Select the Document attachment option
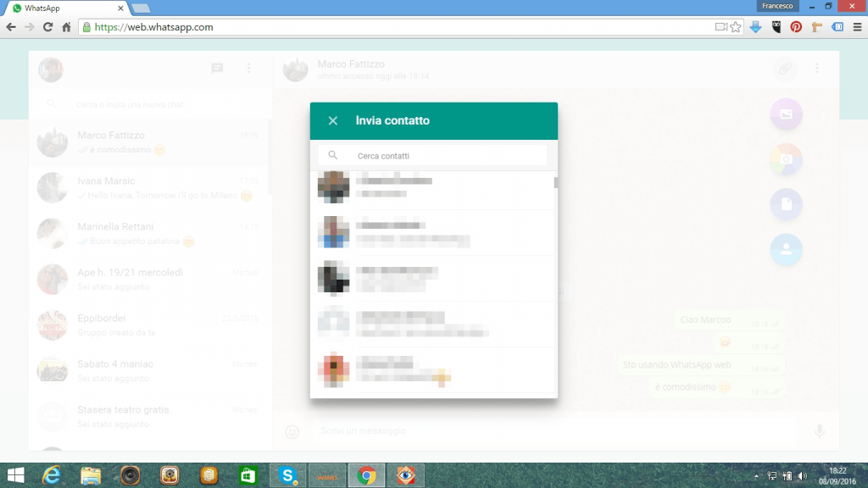 click(785, 204)
